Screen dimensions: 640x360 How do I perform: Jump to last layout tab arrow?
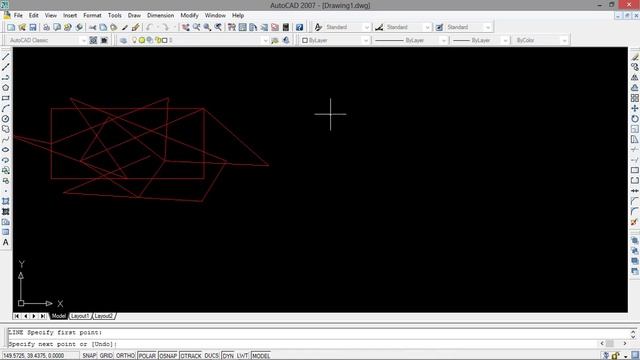pyautogui.click(x=43, y=316)
